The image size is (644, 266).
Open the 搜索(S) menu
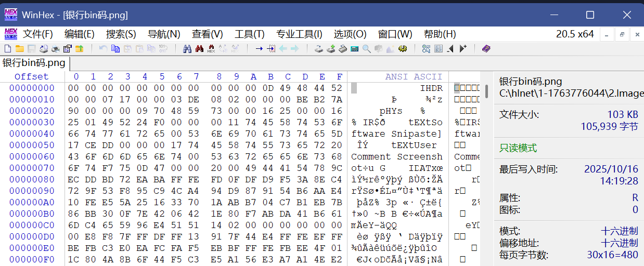point(121,34)
